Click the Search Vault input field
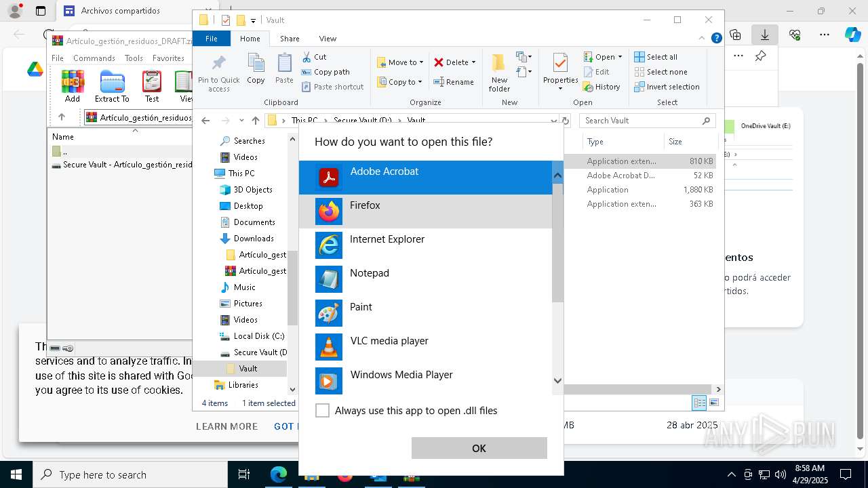 648,121
